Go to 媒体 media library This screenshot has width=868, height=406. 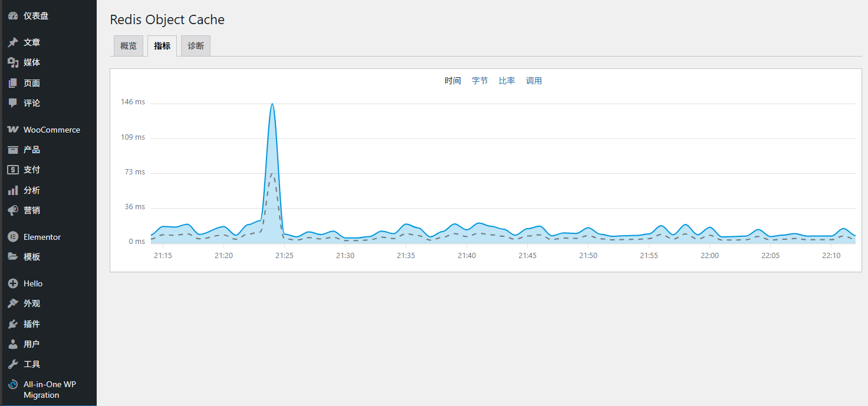tap(32, 62)
